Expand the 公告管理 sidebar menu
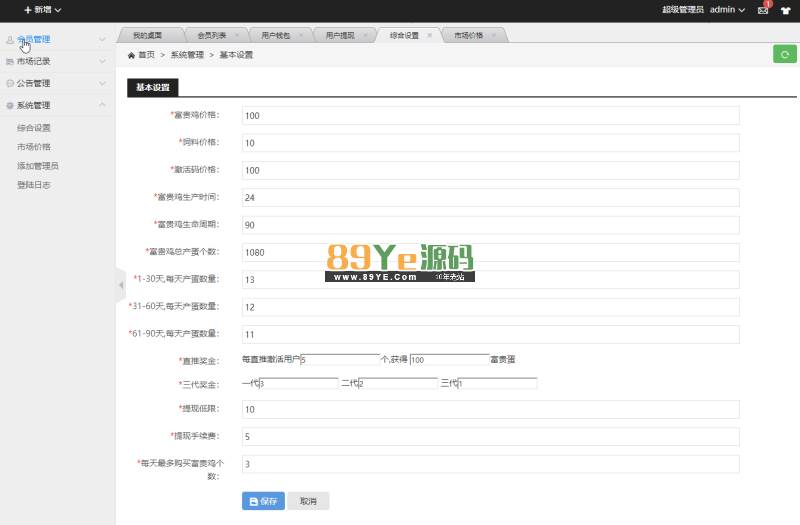Viewport: 800px width, 525px height. 58,83
